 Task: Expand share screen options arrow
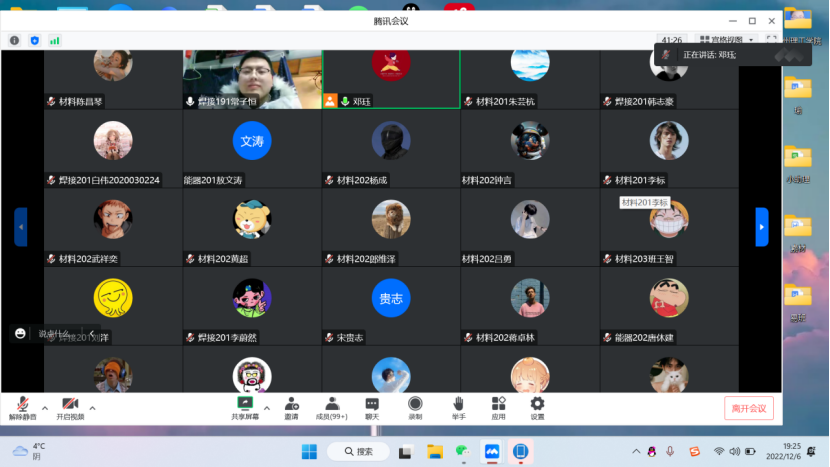click(266, 408)
